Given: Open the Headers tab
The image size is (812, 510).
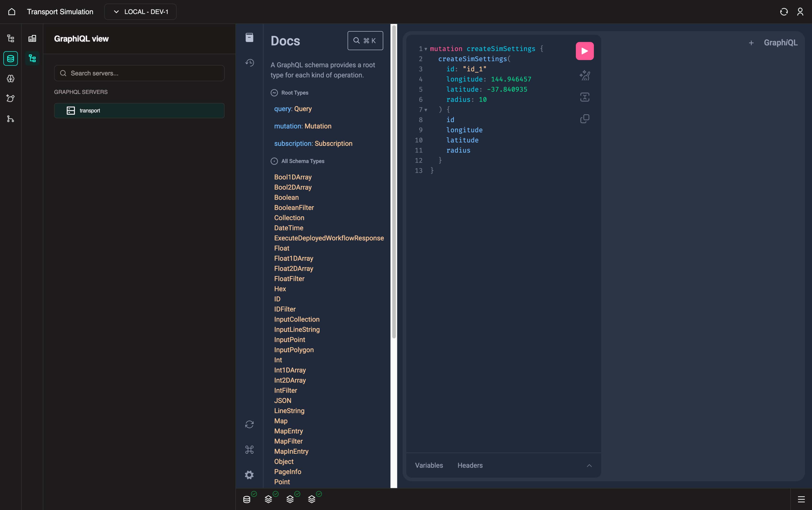Looking at the screenshot, I should pyautogui.click(x=470, y=465).
